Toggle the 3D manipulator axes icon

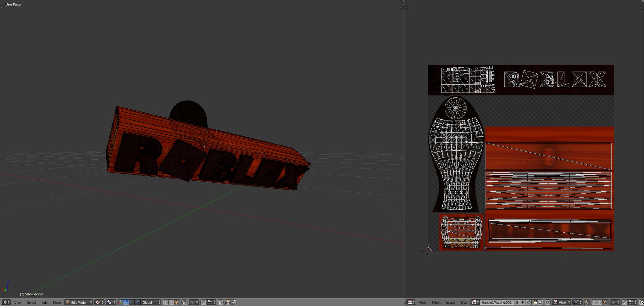pyautogui.click(x=120, y=303)
